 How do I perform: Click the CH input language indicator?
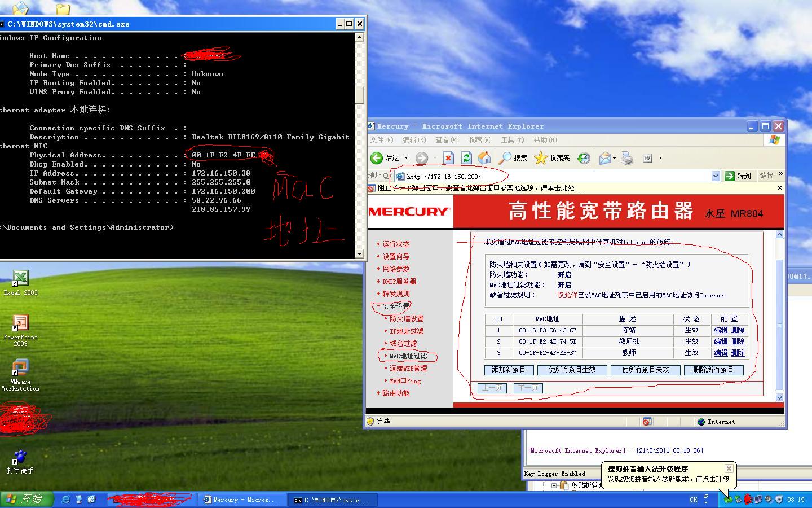(694, 500)
